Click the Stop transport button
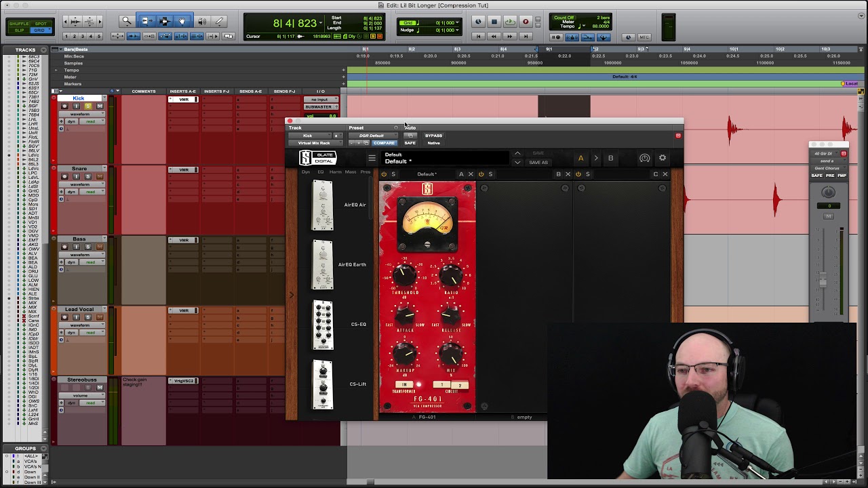868x488 pixels. tap(494, 22)
